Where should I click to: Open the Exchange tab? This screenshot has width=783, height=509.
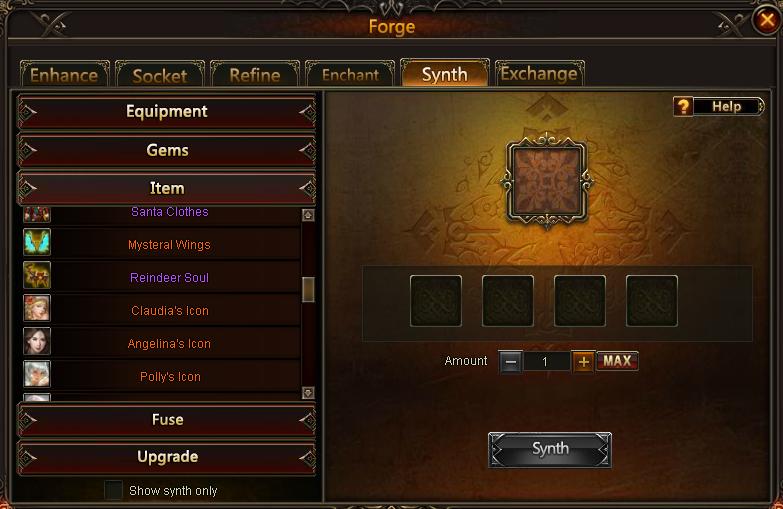[539, 73]
